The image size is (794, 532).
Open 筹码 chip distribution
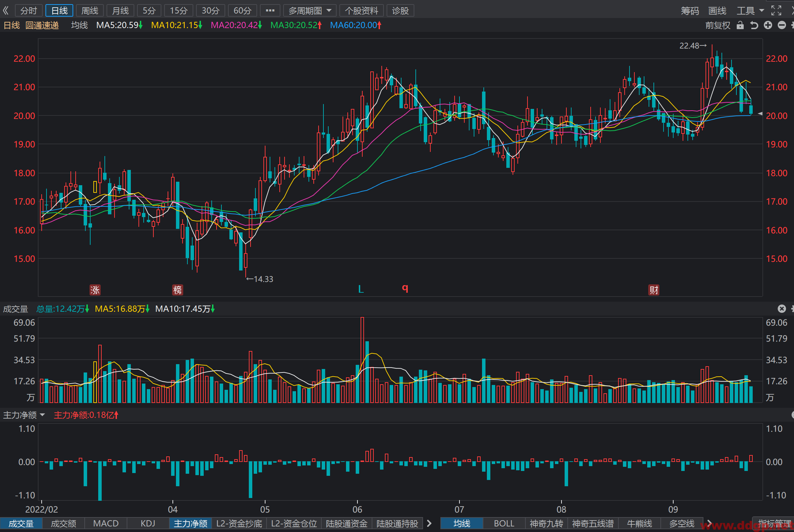pyautogui.click(x=690, y=11)
